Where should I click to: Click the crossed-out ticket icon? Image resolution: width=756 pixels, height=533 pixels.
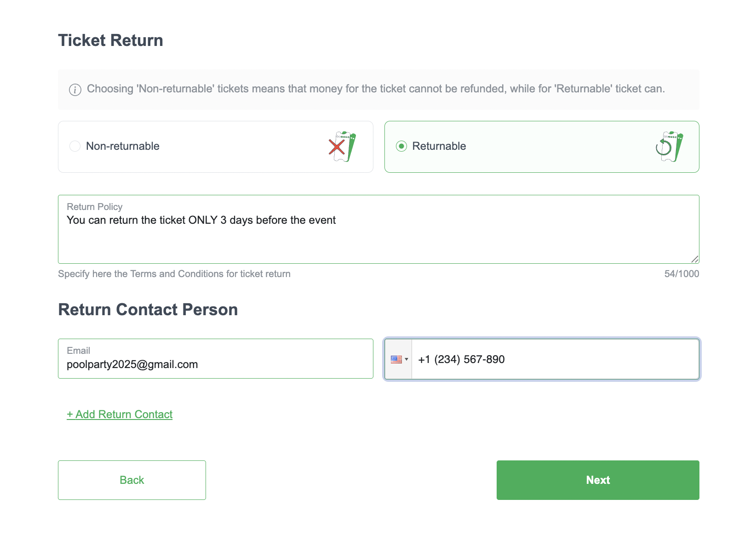pyautogui.click(x=343, y=147)
